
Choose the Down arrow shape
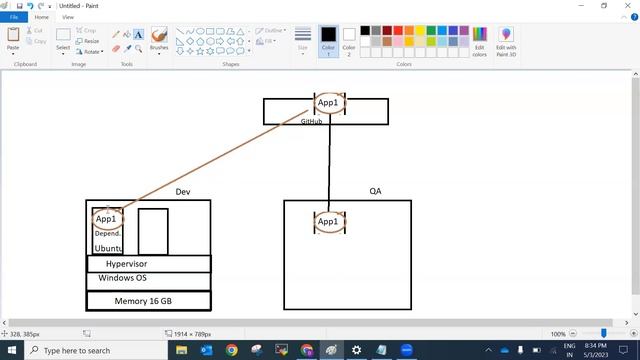coord(180,51)
